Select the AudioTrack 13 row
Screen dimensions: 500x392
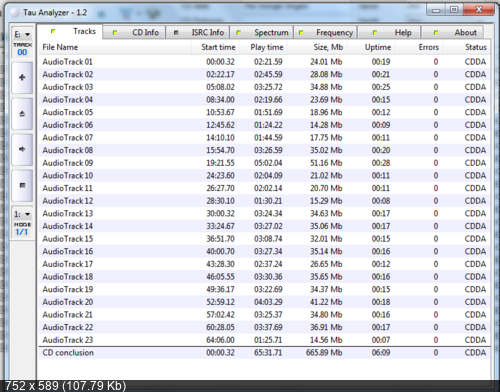pyautogui.click(x=264, y=213)
